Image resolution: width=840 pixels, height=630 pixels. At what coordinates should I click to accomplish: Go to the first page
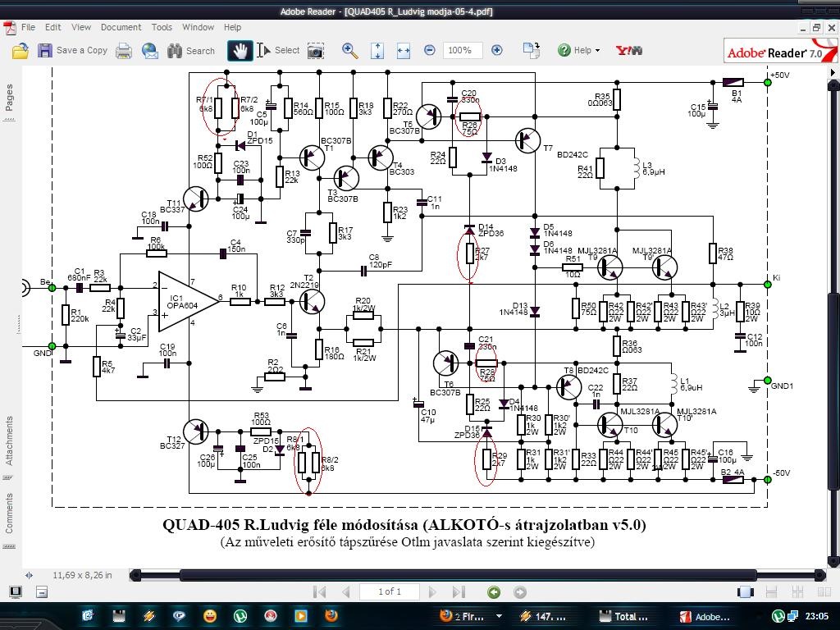pos(320,592)
